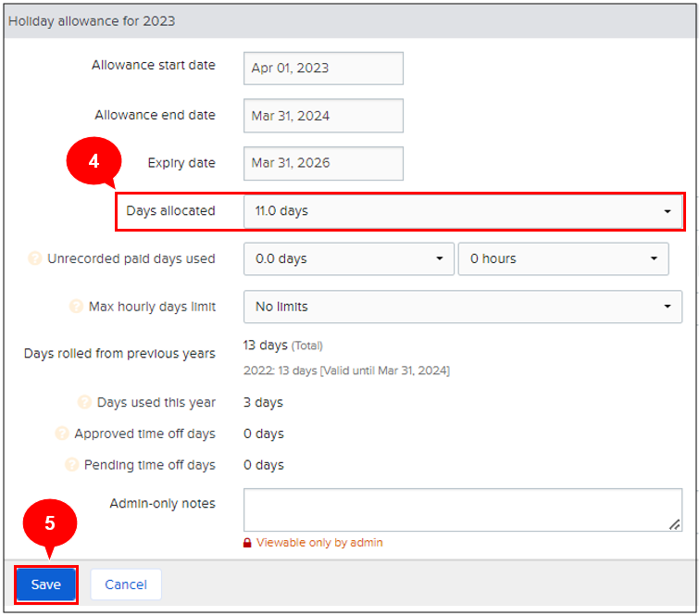Click the Cancel button
Image resolution: width=699 pixels, height=616 pixels.
pyautogui.click(x=126, y=585)
